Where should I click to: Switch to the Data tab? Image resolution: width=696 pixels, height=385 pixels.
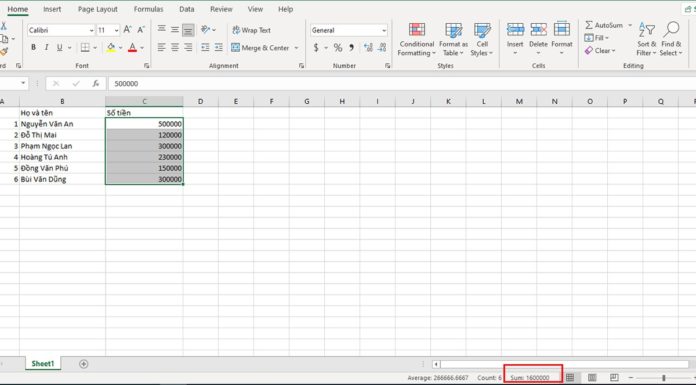coord(186,9)
